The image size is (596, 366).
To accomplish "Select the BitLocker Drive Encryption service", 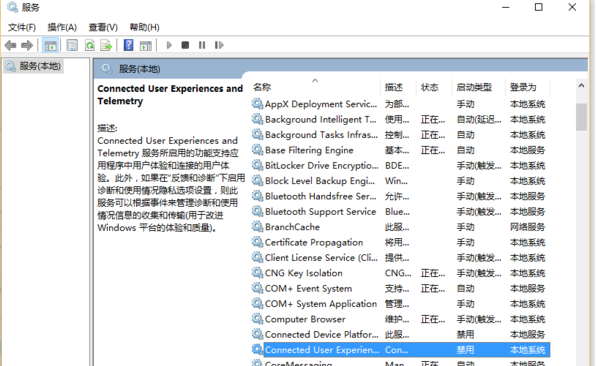I will (x=401, y=166).
